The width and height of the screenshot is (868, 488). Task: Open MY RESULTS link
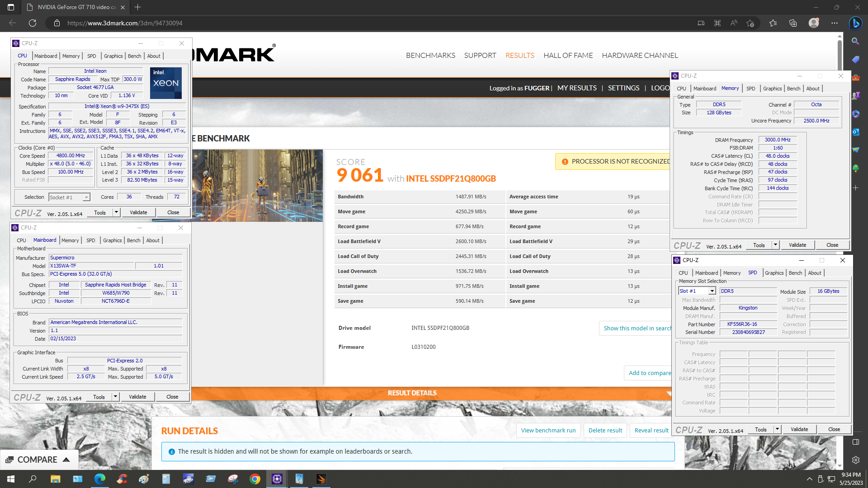tap(577, 88)
